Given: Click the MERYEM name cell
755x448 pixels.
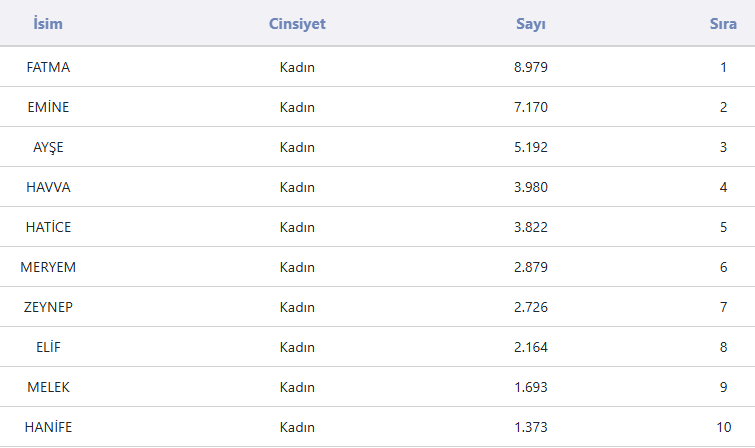Looking at the screenshot, I should (48, 267).
